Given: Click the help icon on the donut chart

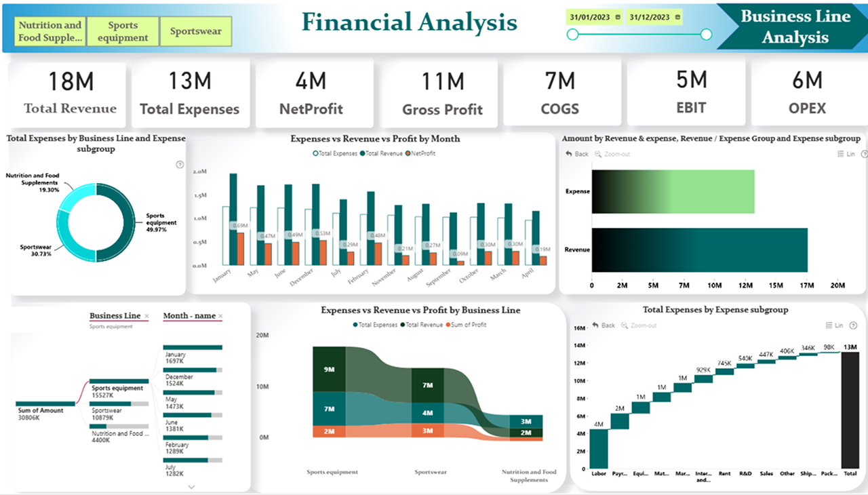Looking at the screenshot, I should (180, 164).
